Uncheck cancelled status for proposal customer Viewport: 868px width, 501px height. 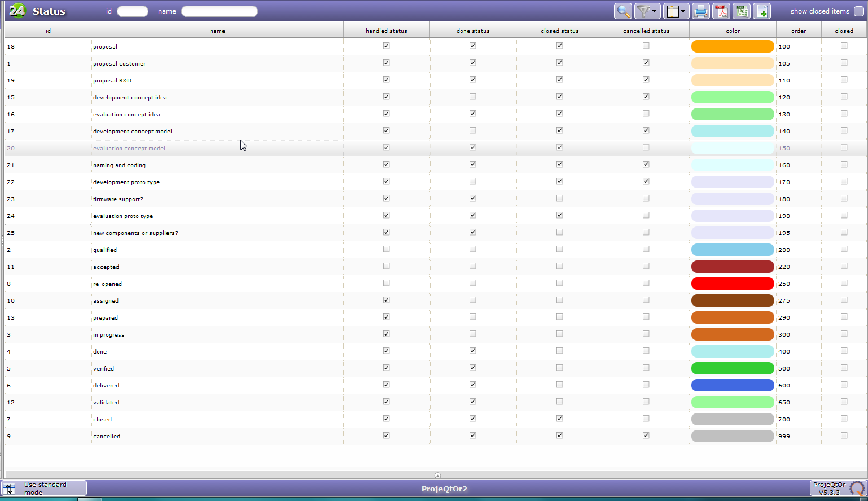646,63
